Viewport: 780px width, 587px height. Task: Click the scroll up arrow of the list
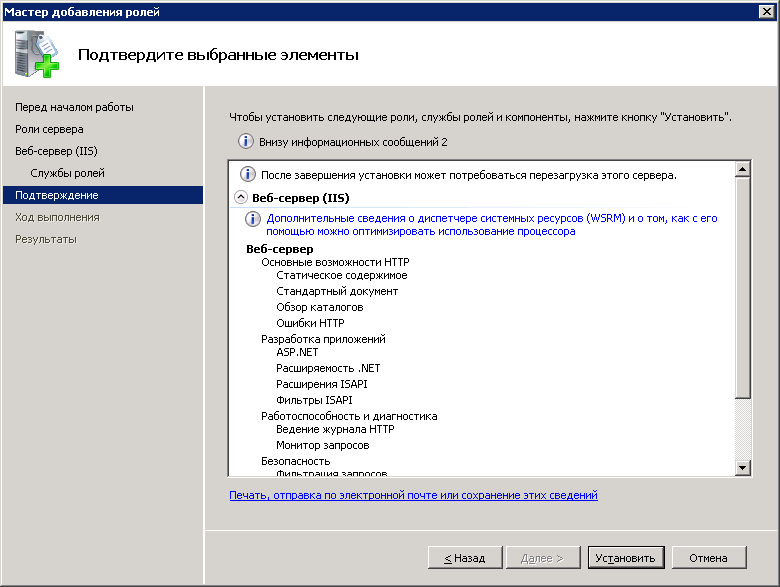[742, 169]
